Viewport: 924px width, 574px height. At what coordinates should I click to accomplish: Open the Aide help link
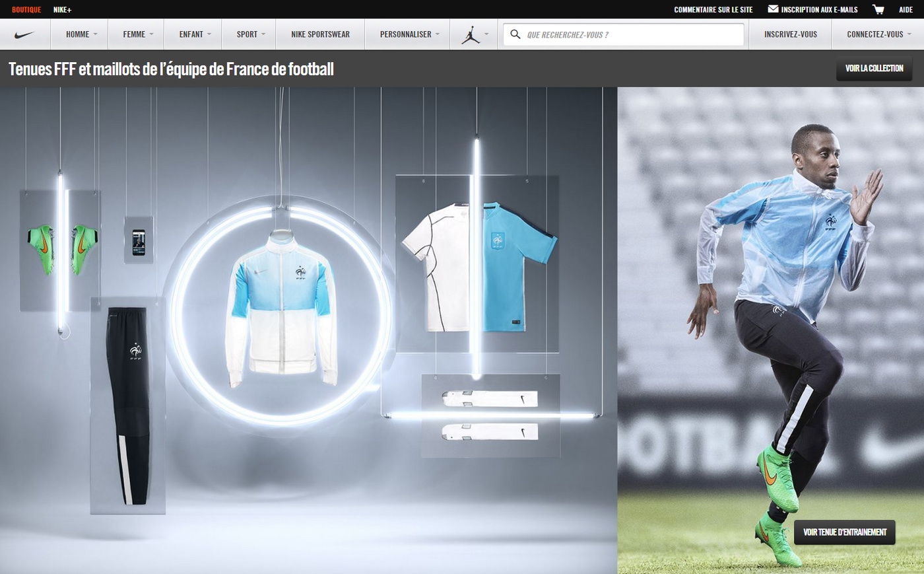(x=906, y=10)
